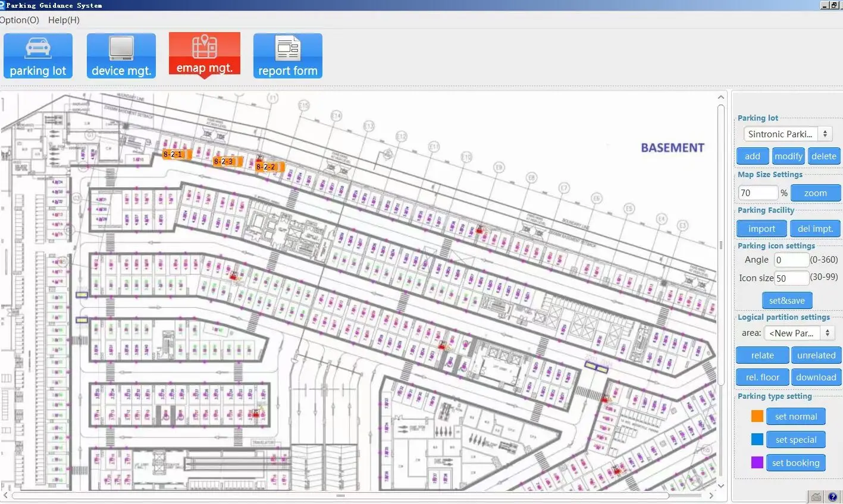This screenshot has width=843, height=504.
Task: Open the parking lot toolbar icon
Action: (37, 55)
